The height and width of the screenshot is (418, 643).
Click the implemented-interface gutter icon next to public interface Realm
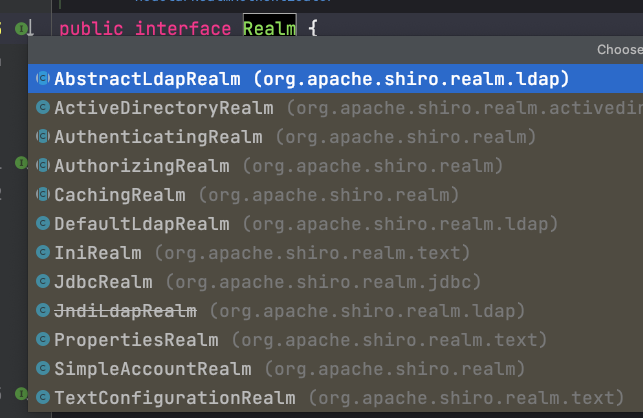click(x=24, y=28)
